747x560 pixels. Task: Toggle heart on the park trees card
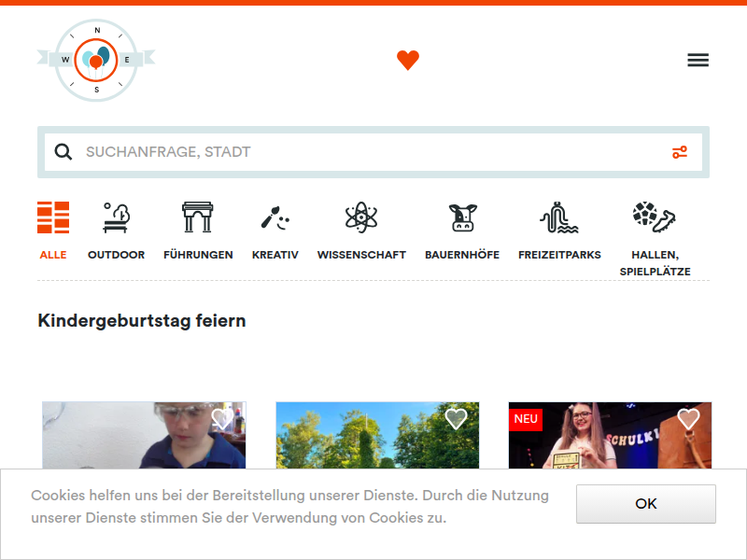point(456,419)
